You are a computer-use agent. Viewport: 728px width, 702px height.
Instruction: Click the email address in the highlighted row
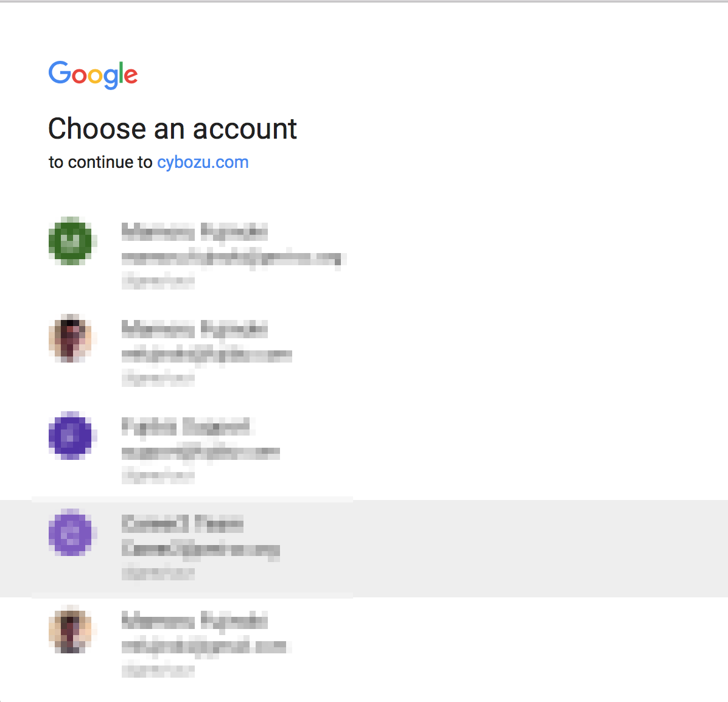click(201, 549)
